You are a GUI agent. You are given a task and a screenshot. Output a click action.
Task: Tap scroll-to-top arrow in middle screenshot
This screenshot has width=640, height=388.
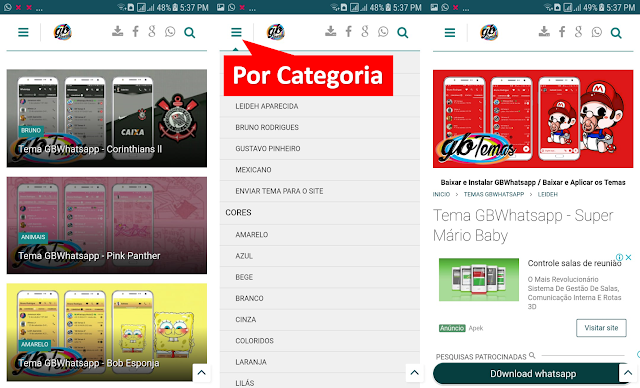(x=415, y=372)
